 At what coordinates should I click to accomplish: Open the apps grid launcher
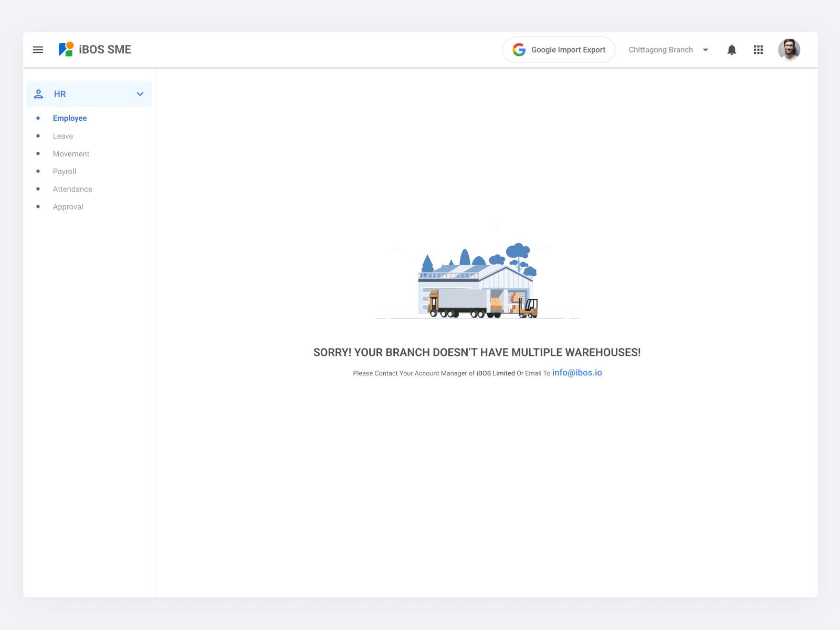pos(758,49)
